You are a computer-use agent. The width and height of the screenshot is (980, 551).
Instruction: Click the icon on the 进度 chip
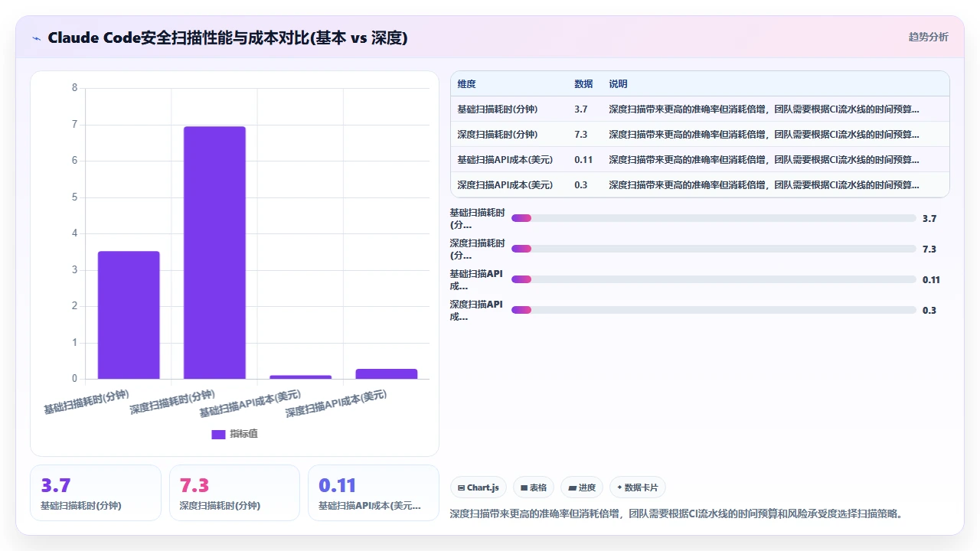click(572, 487)
